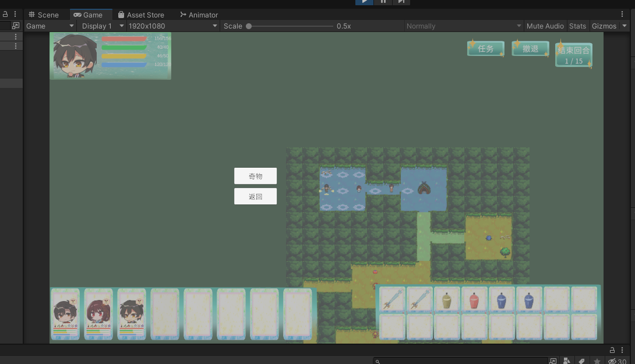
Task: Toggle the Stats overlay
Action: [577, 26]
